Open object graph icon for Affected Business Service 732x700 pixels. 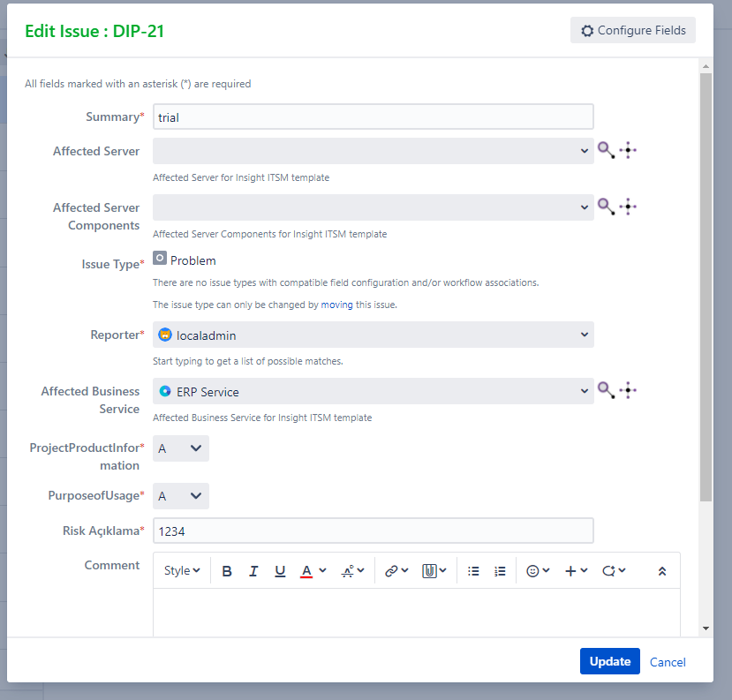628,390
